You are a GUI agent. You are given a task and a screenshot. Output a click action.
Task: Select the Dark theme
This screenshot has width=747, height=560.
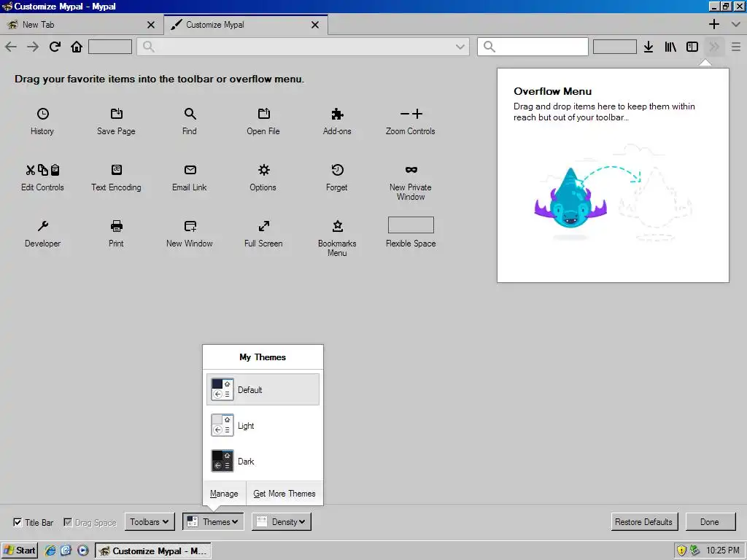coord(263,461)
